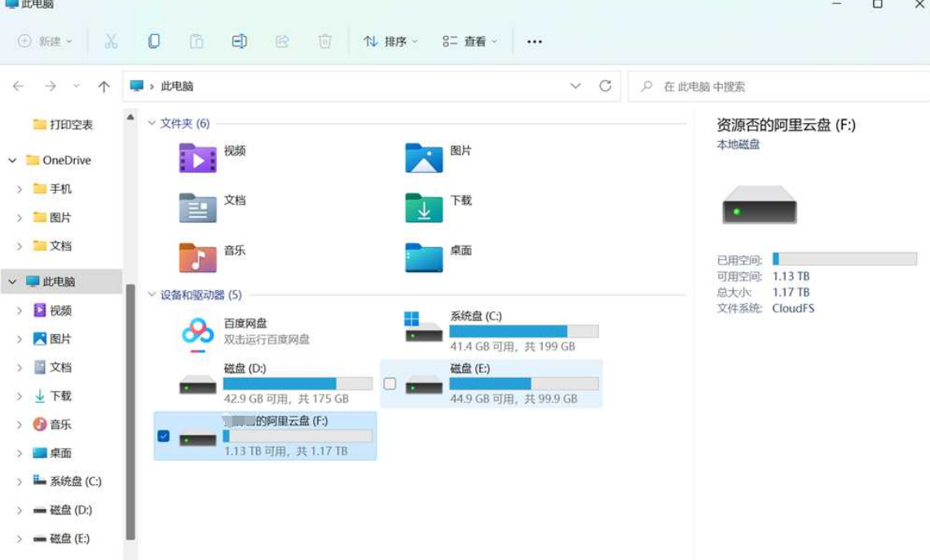The height and width of the screenshot is (560, 930).
Task: Select the 系统盘 (C:) drive icon
Action: coord(424,327)
